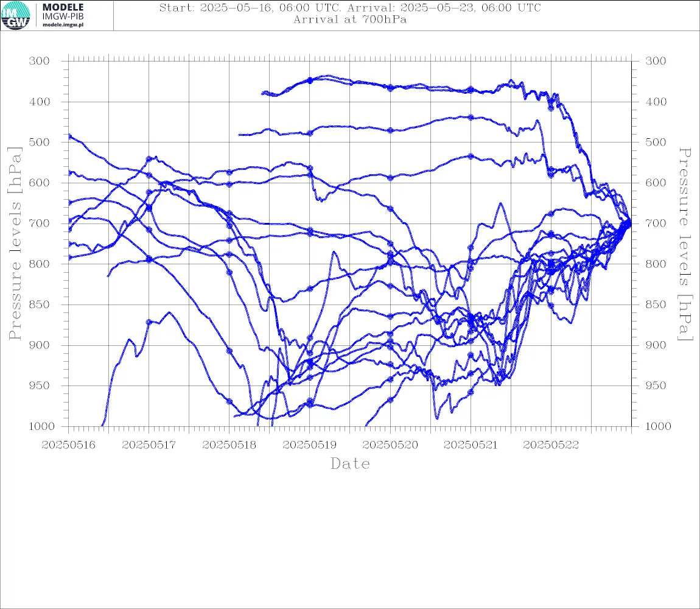Click the right axis 800 label
This screenshot has width=700, height=609.
pos(656,264)
